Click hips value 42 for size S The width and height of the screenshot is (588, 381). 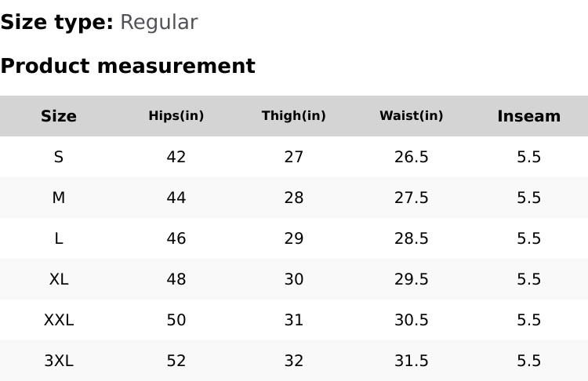coord(176,157)
